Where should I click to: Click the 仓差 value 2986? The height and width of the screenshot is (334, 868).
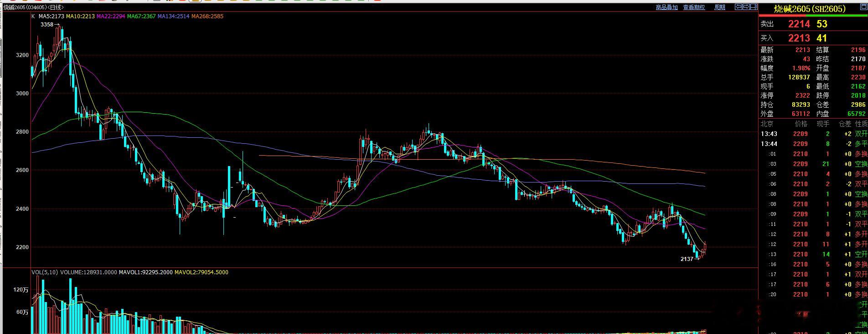point(858,104)
